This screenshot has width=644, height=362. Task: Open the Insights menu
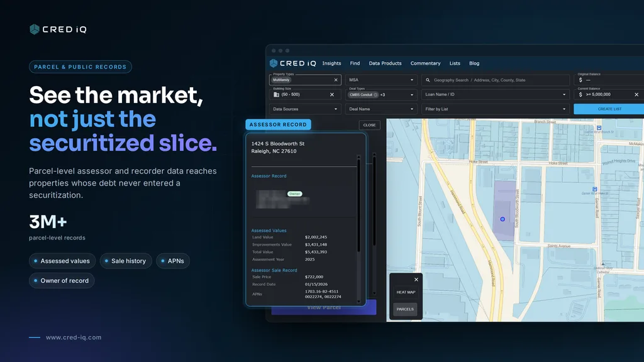pos(331,63)
